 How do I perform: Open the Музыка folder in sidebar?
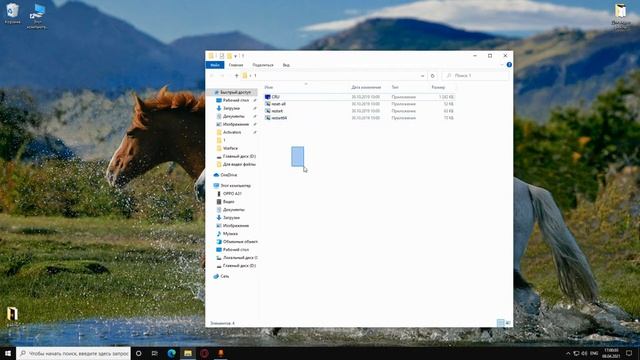coord(230,233)
